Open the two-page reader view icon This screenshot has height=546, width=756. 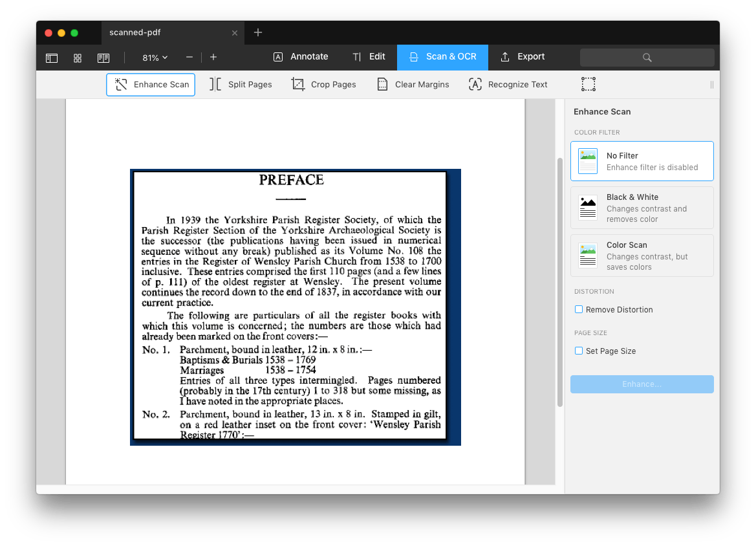click(103, 58)
